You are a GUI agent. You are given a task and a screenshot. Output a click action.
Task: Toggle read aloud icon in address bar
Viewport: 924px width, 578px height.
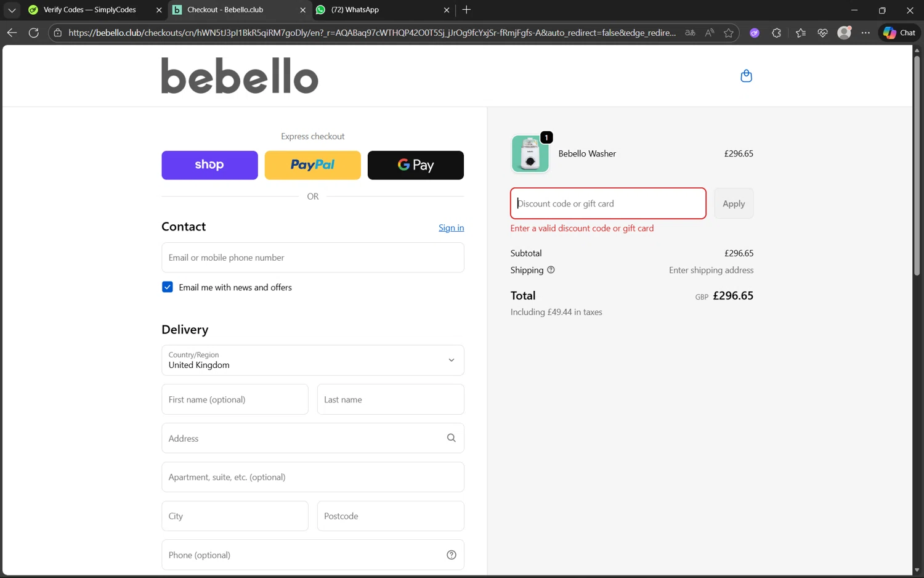click(710, 33)
